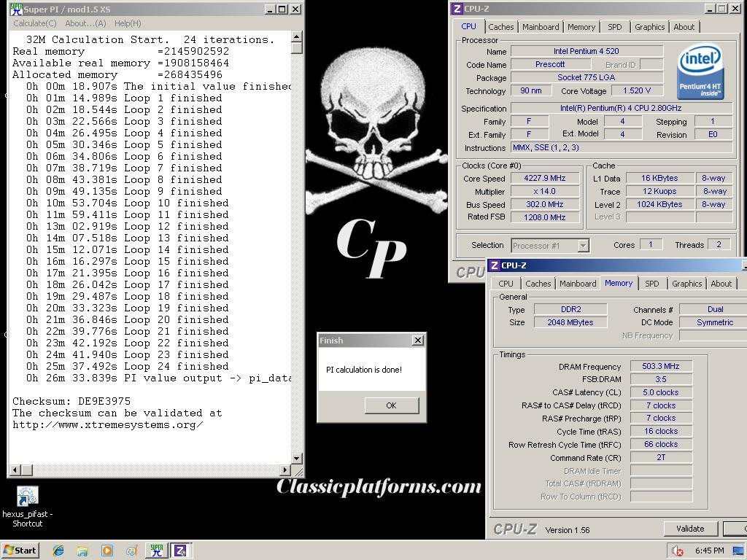Click the Code Name value Prescott
The width and height of the screenshot is (747, 560).
click(x=550, y=64)
